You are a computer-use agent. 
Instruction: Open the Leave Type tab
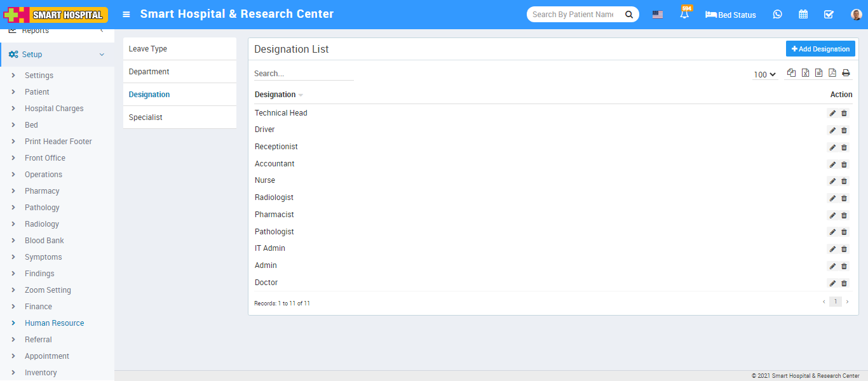click(148, 49)
